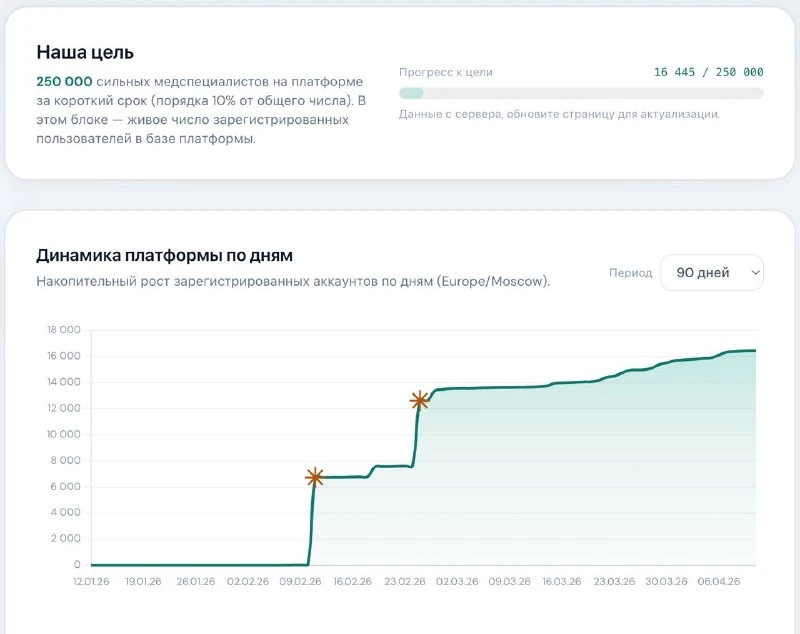Click the 10 000 label on the y-axis
This screenshot has height=634, width=800.
[x=64, y=434]
